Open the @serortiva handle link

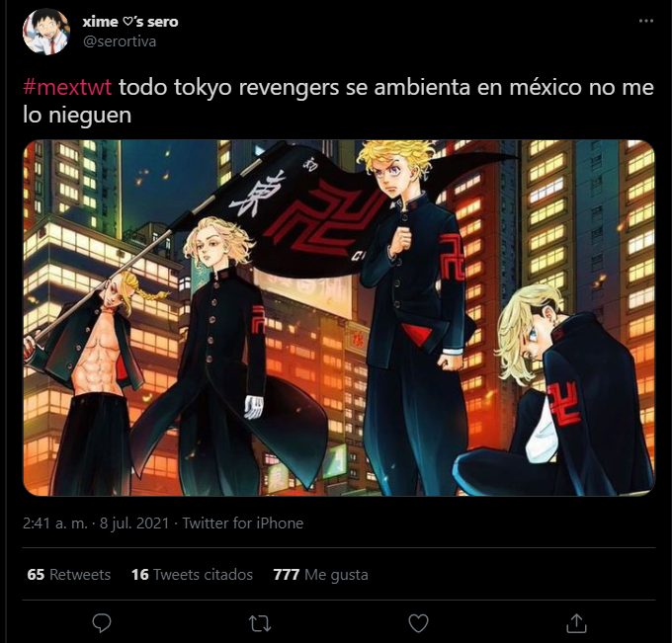(120, 41)
